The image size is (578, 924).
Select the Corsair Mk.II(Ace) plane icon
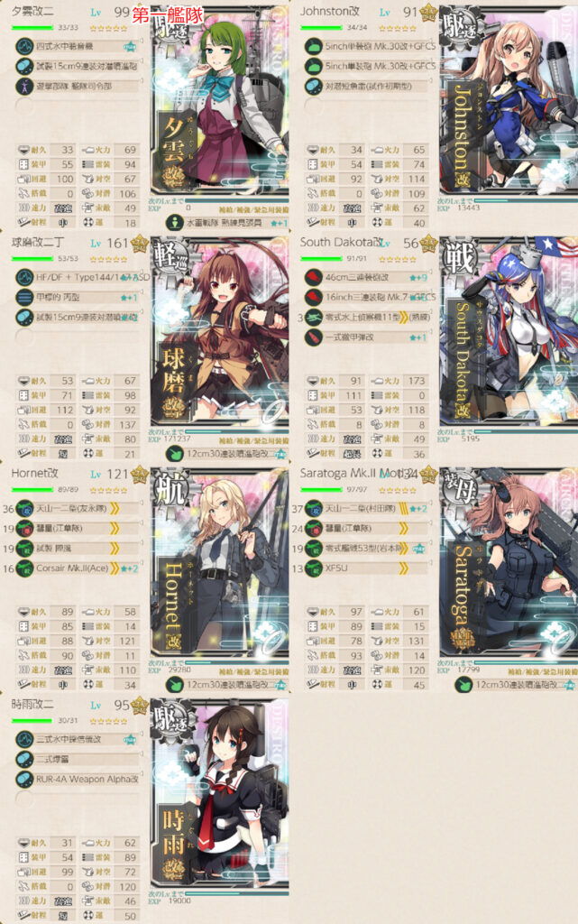pos(24,568)
